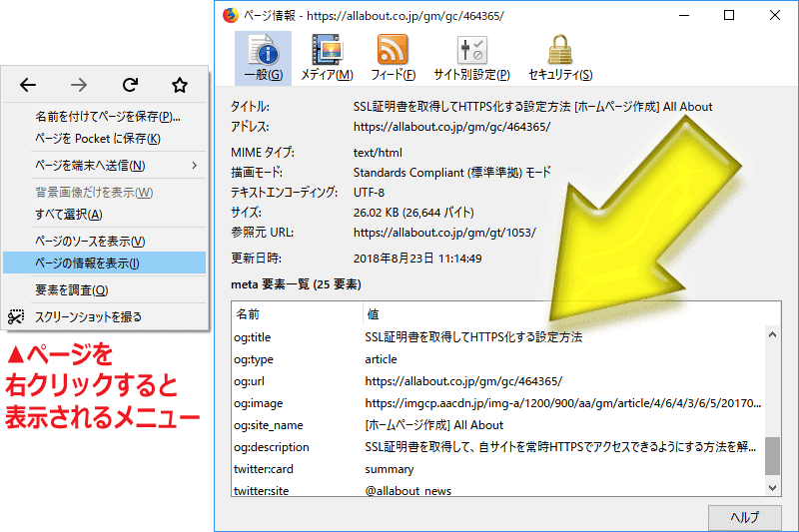The image size is (799, 532).
Task: Select スクリーンショットを撮る menu entry
Action: pyautogui.click(x=105, y=316)
